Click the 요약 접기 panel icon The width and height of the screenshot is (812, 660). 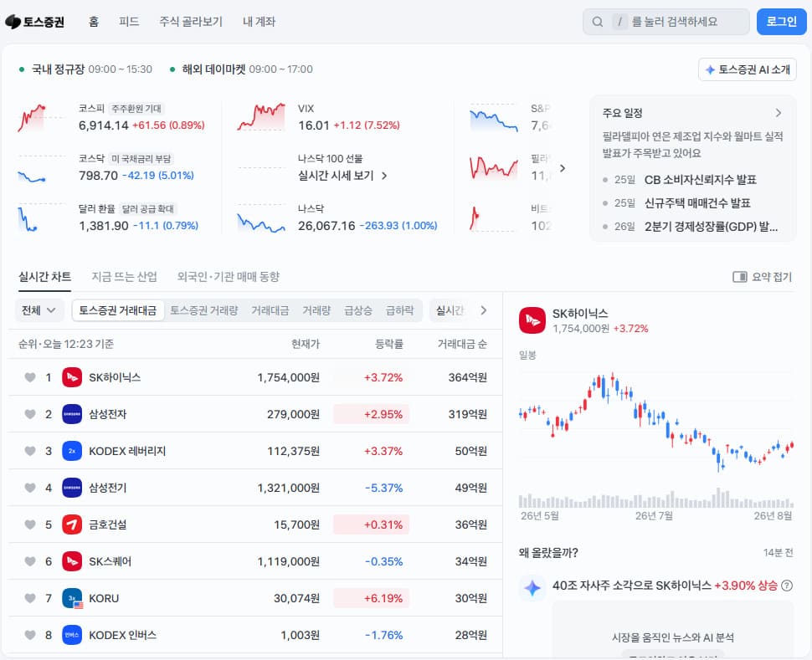739,277
